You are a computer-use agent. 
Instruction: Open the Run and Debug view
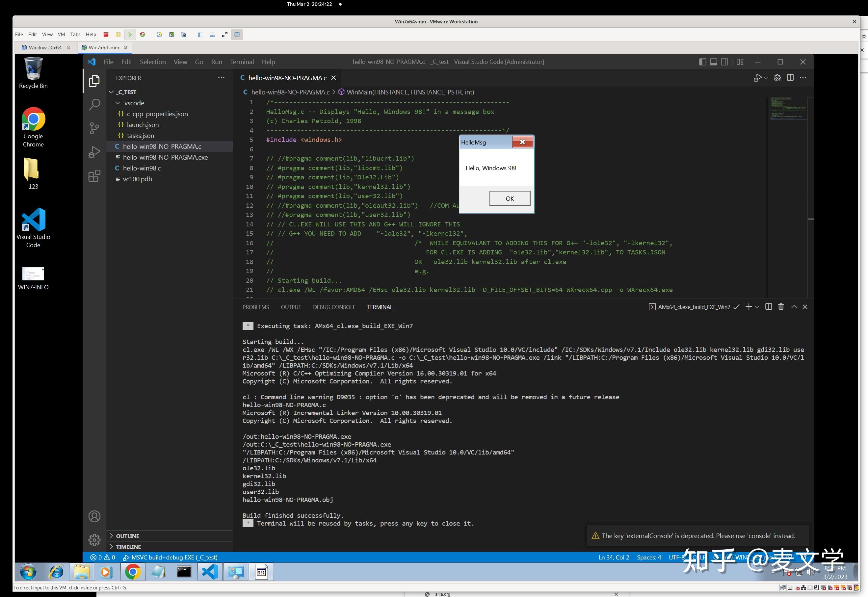point(94,151)
